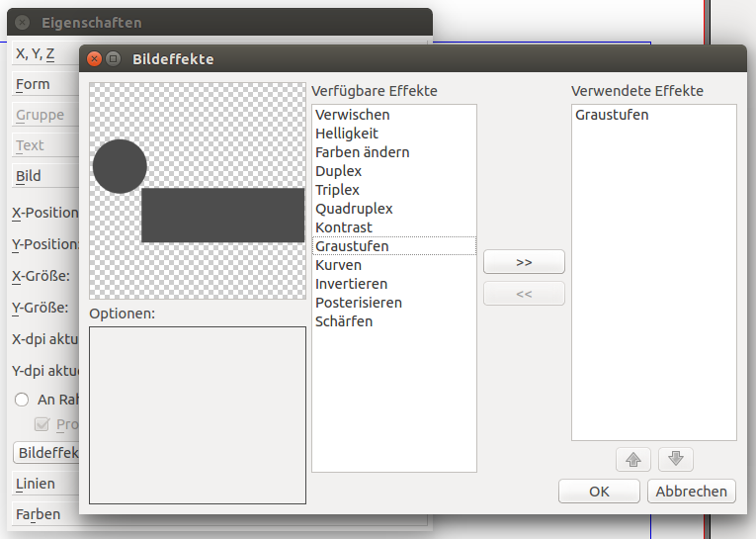Screen dimensions: 756x539
Task: Confirm effects with the OK button
Action: [x=599, y=491]
